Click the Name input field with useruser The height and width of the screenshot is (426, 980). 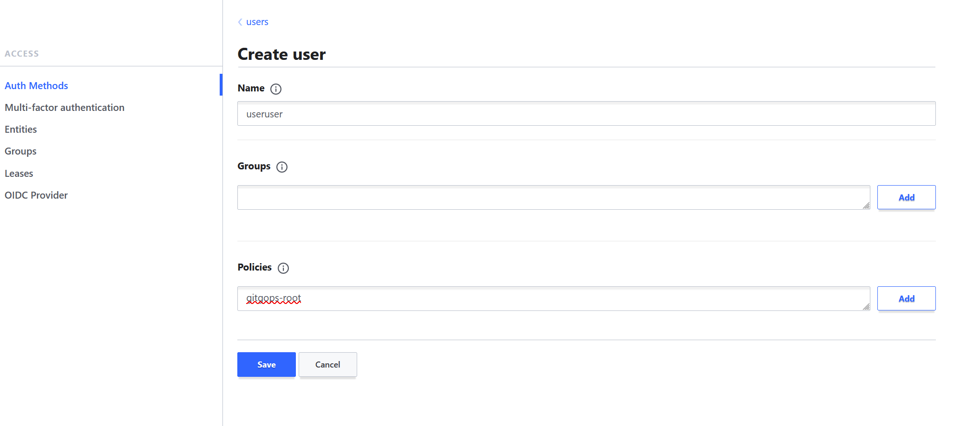586,114
